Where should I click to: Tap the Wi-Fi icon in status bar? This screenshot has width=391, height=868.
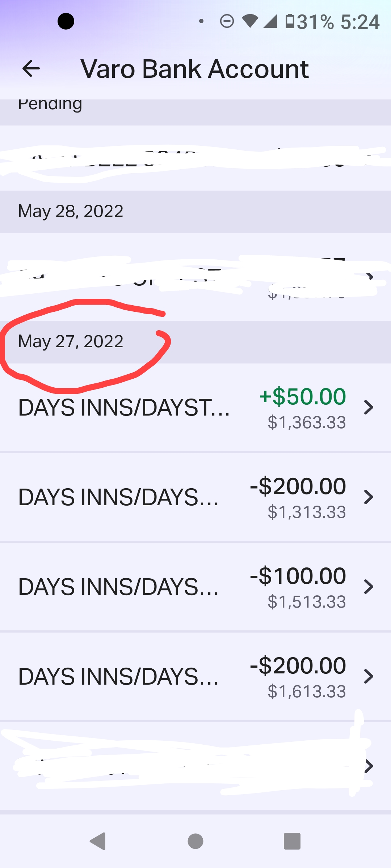(x=250, y=21)
